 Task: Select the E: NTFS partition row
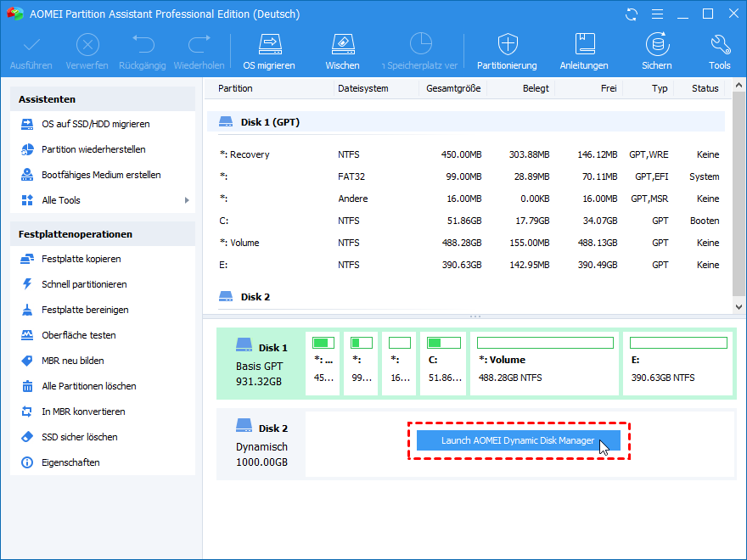click(467, 265)
